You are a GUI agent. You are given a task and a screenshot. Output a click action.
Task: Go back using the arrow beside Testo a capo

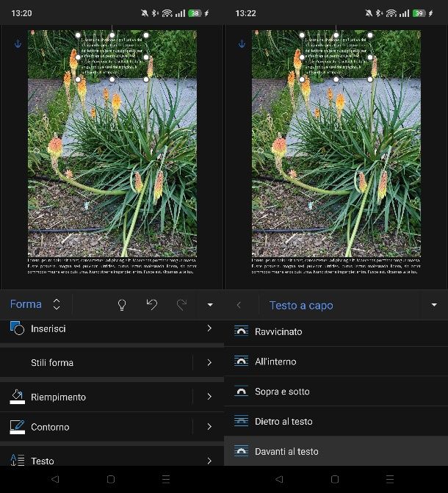tap(239, 305)
